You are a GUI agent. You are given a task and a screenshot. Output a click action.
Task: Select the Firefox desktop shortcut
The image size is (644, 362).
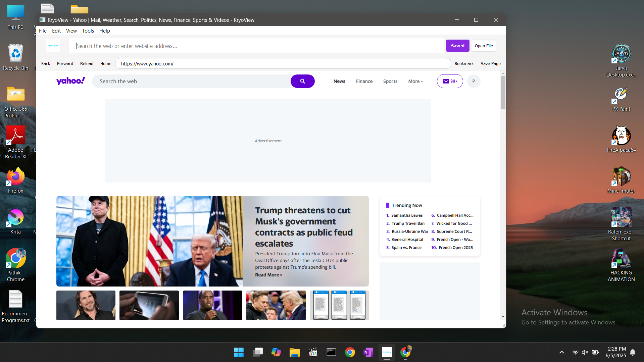(x=16, y=180)
